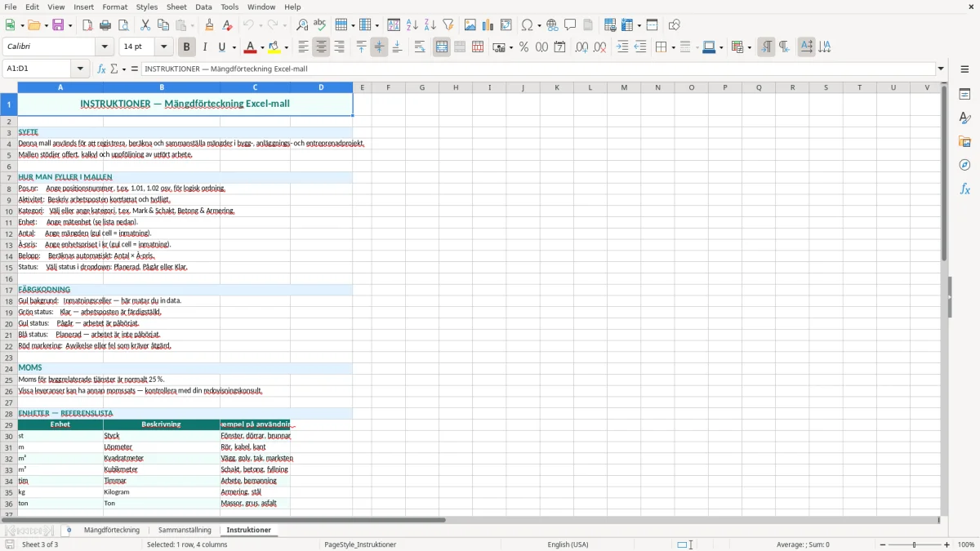Open the Special Character dropdown arrow
This screenshot has height=551, width=980.
pos(539,25)
